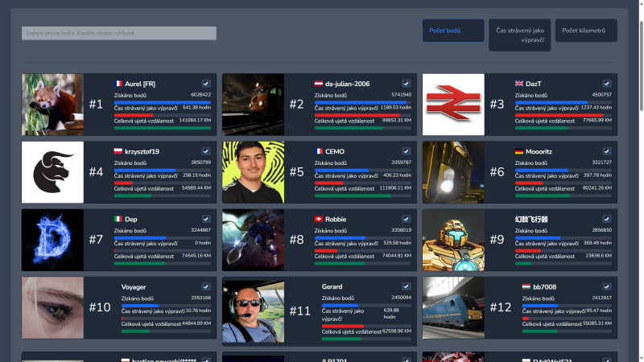The width and height of the screenshot is (644, 362).
Task: Click the verified badge next to Voyager
Action: [x=206, y=287]
